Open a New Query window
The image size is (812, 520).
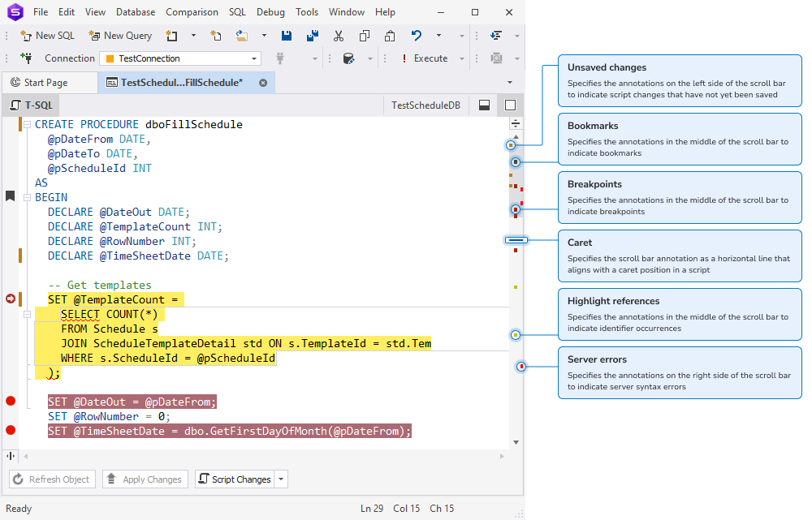point(120,35)
